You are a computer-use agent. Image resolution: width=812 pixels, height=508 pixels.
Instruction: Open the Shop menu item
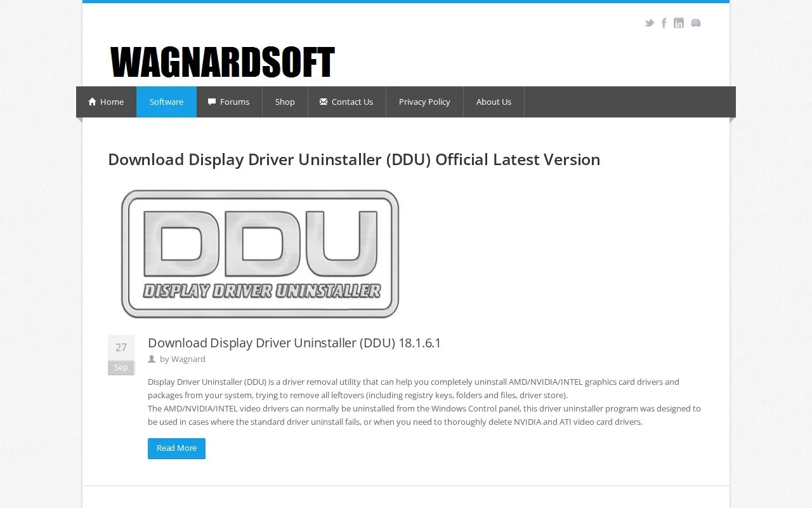[x=285, y=102]
